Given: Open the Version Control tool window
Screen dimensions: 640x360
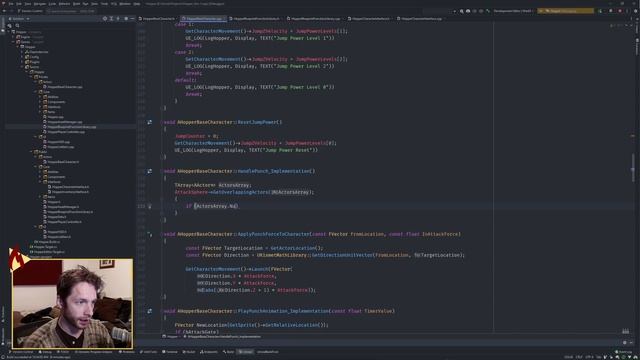Looking at the screenshot, I should pos(22,352).
